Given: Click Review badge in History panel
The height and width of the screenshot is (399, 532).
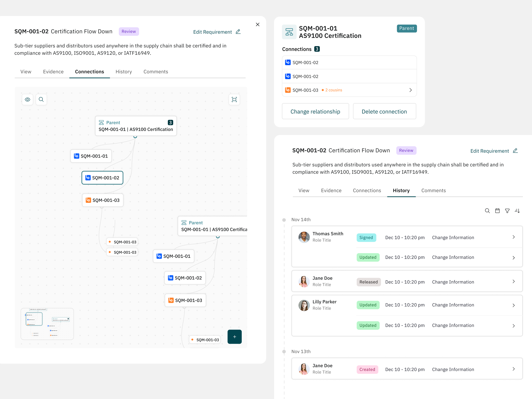Looking at the screenshot, I should (406, 150).
